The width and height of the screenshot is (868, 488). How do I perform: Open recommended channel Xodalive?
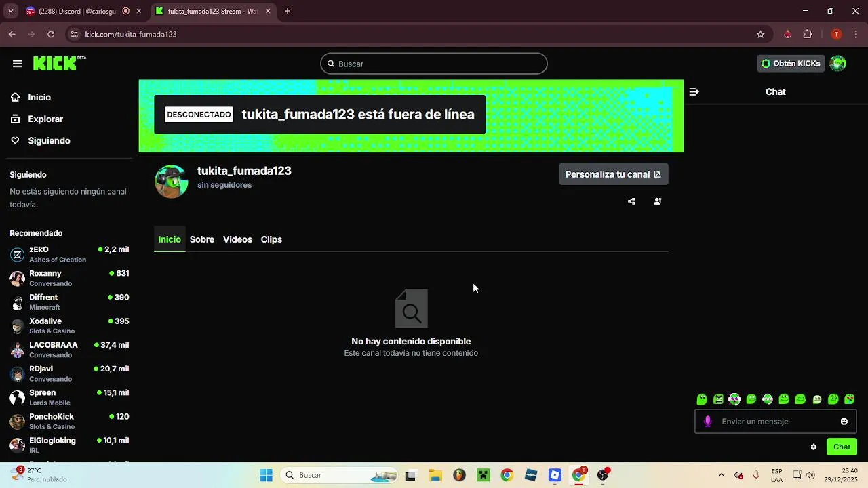[69, 326]
